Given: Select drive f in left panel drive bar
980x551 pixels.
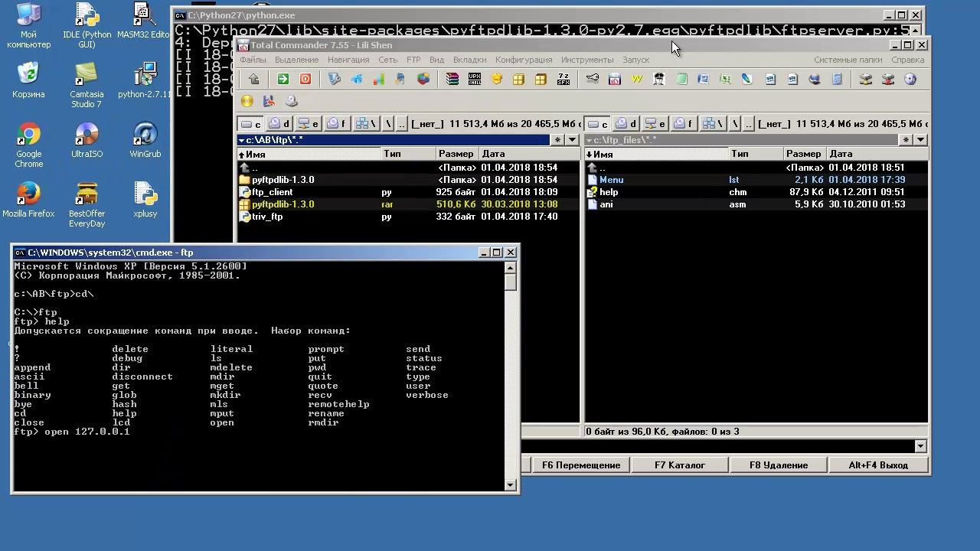Looking at the screenshot, I should [x=337, y=123].
